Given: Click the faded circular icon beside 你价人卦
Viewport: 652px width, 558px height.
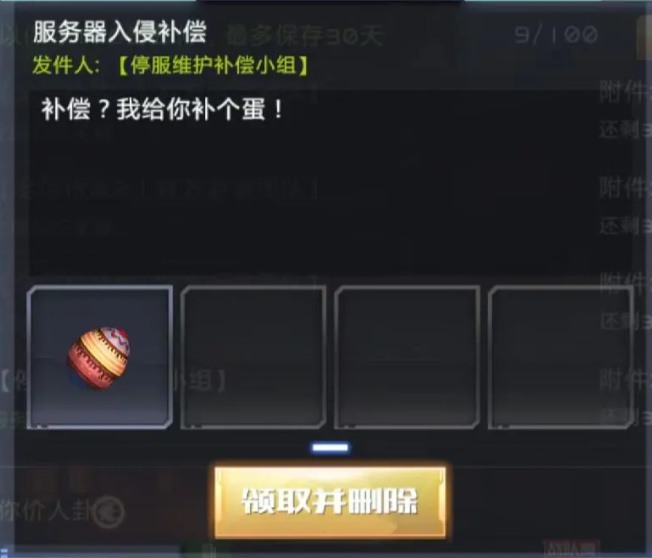Looking at the screenshot, I should click(109, 511).
